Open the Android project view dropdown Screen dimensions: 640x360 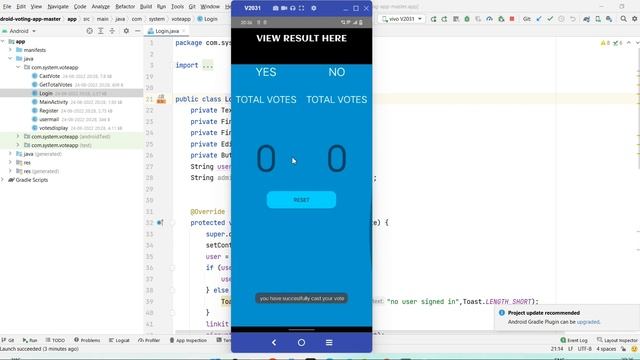tap(19, 31)
